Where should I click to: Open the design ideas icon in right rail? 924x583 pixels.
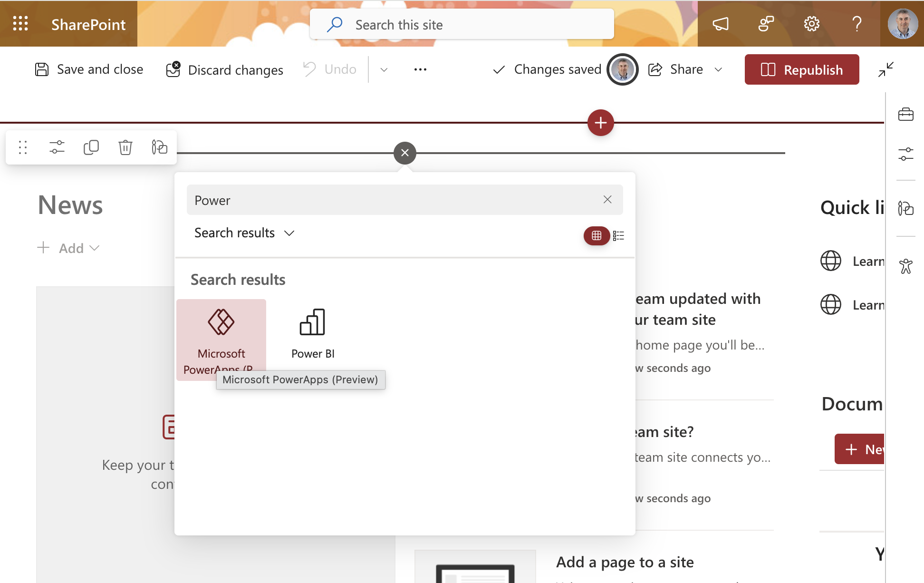tap(906, 208)
